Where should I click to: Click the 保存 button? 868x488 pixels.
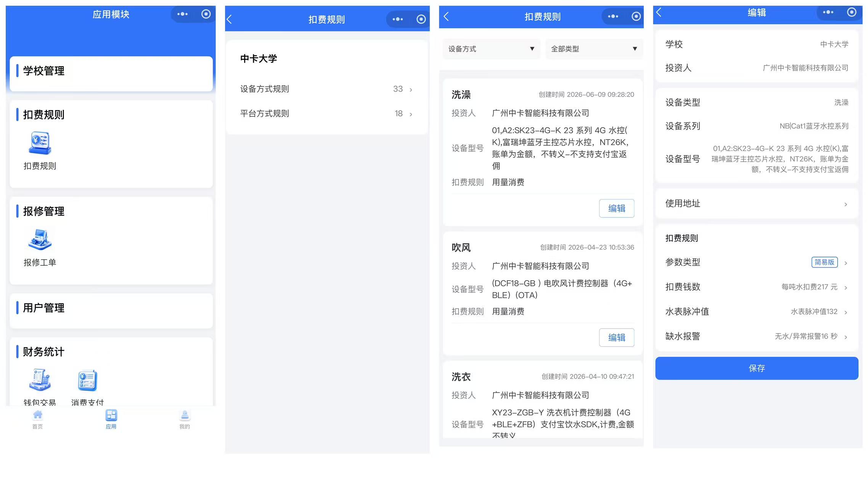pyautogui.click(x=757, y=368)
